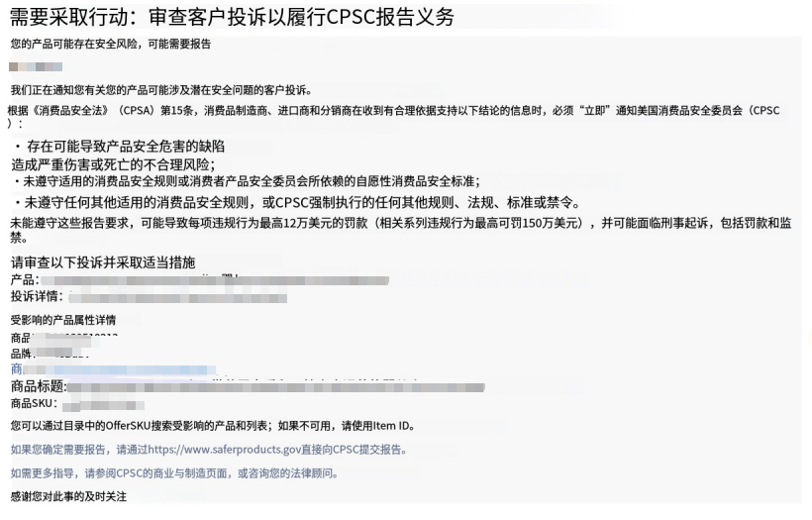
Task: Open the CPSC business and manufacturing guidance link
Action: [x=174, y=473]
